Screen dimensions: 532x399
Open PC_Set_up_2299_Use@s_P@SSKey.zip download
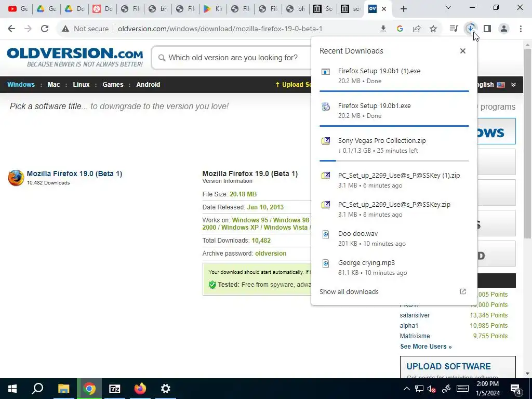[394, 209]
